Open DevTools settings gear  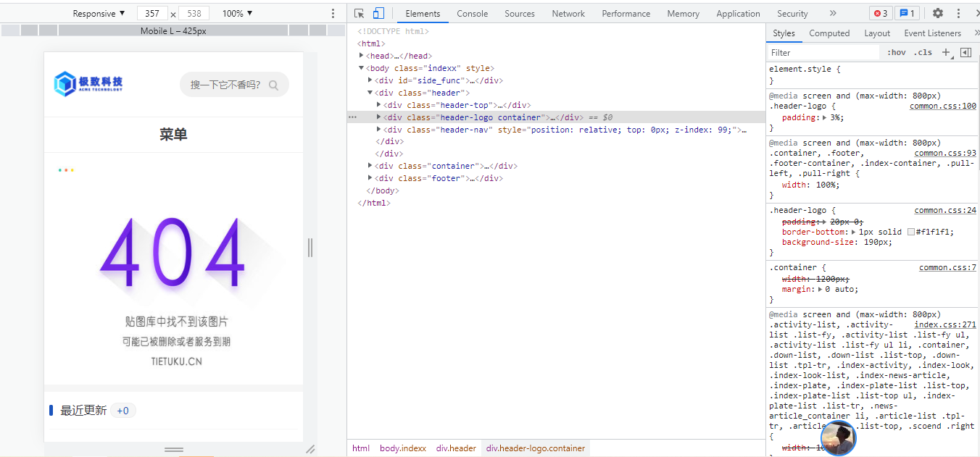pos(938,13)
